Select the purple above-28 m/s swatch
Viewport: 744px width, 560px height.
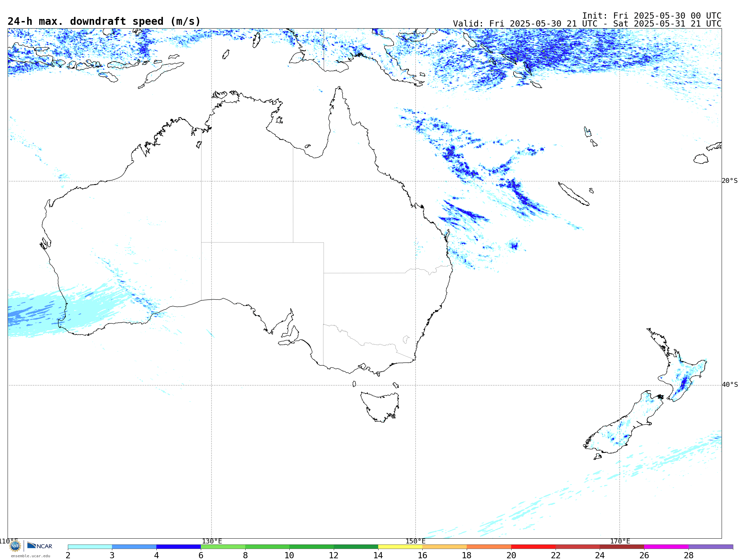pos(711,547)
